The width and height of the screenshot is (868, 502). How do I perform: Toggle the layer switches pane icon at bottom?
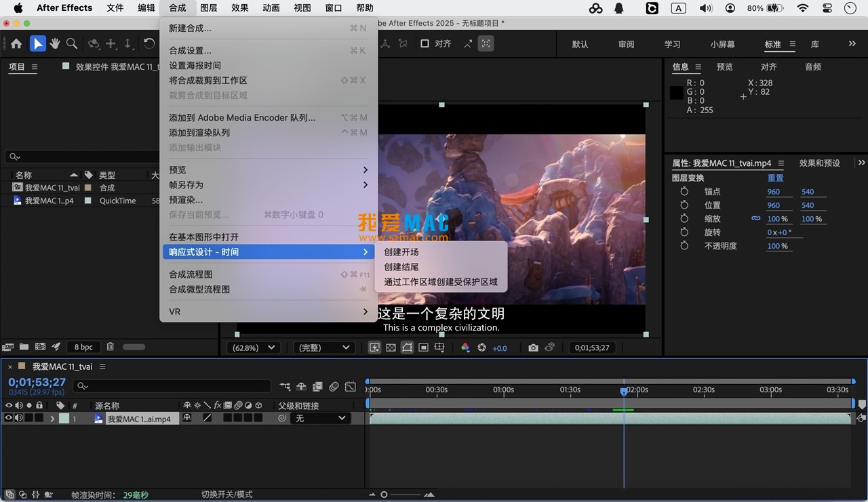pos(9,495)
